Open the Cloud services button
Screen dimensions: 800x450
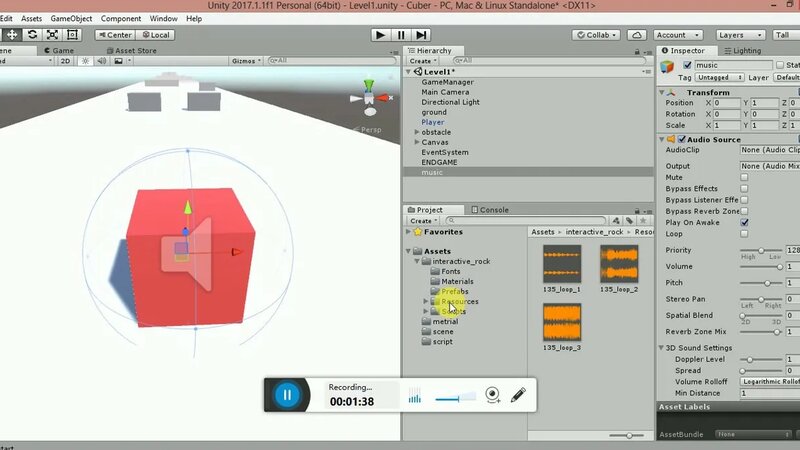pos(637,35)
